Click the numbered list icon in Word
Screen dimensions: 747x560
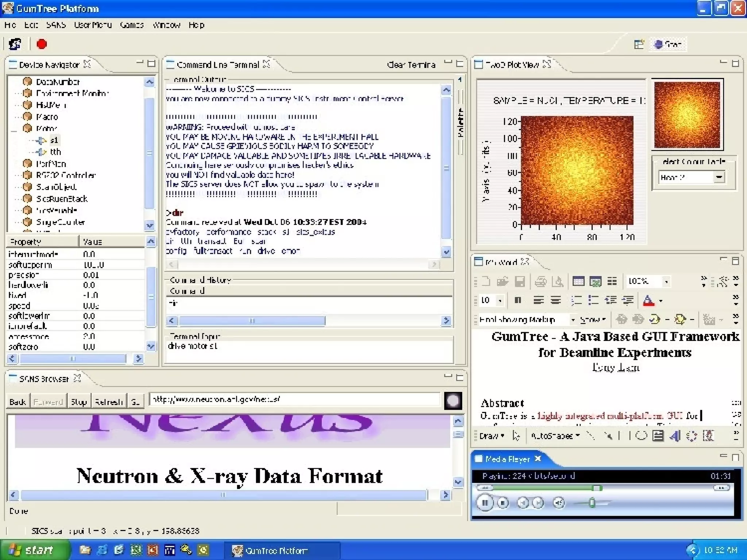(576, 300)
